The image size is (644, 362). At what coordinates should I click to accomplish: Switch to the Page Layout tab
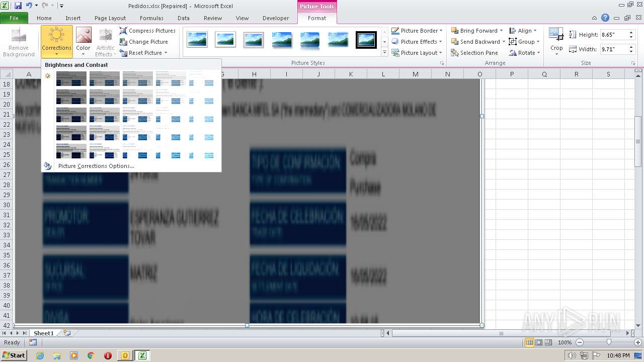[x=110, y=18]
